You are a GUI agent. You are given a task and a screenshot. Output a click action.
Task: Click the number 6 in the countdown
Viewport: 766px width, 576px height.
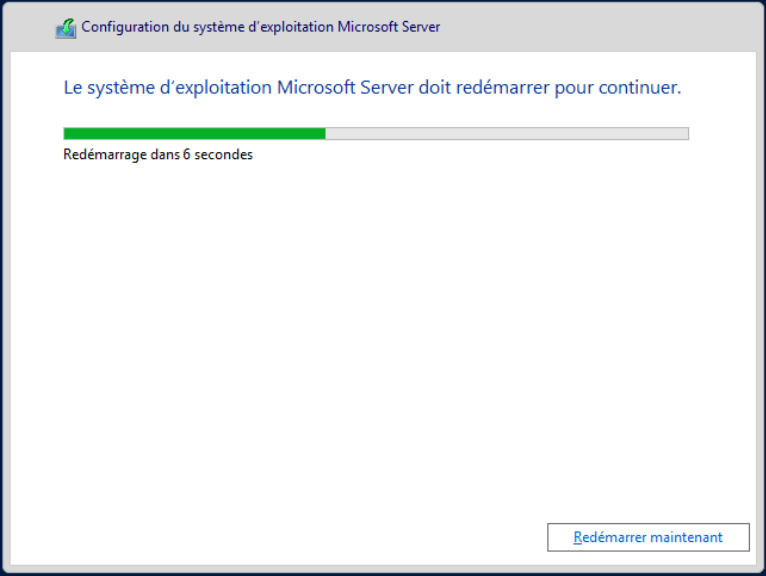tap(186, 155)
